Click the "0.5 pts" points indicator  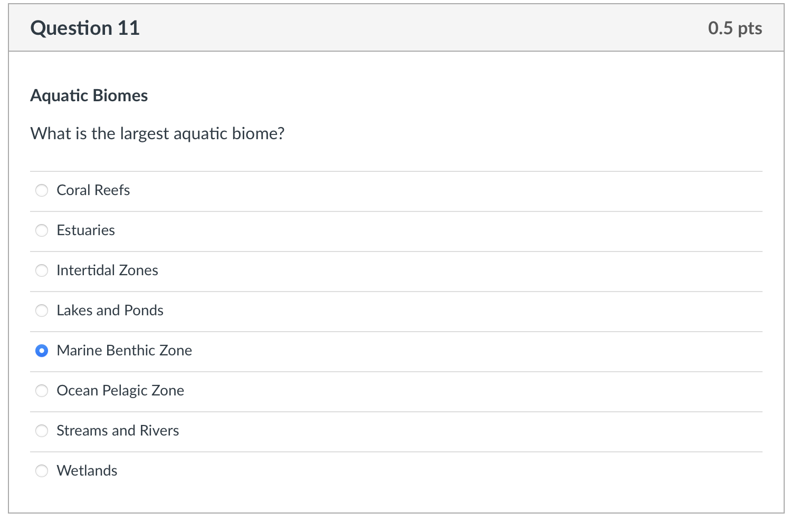pyautogui.click(x=735, y=28)
